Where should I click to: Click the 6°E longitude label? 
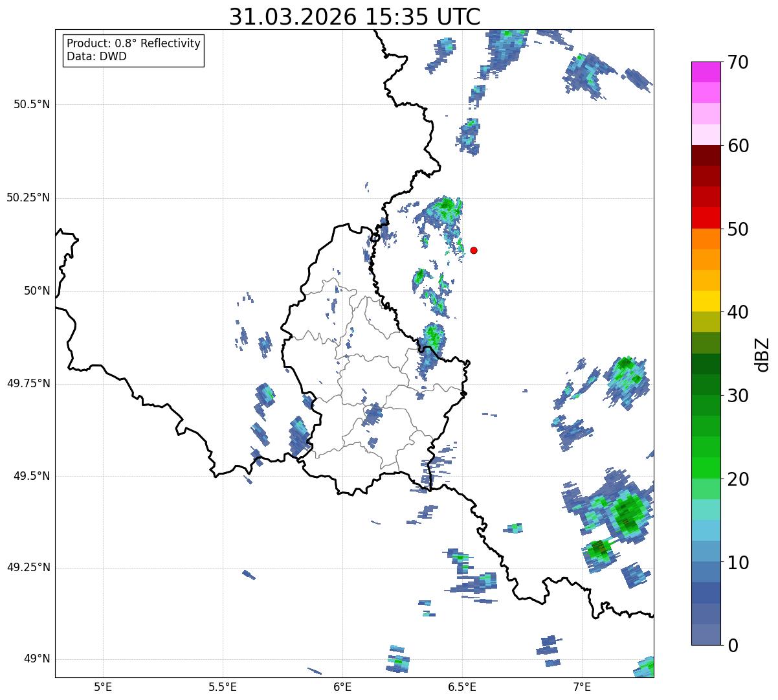coord(342,686)
